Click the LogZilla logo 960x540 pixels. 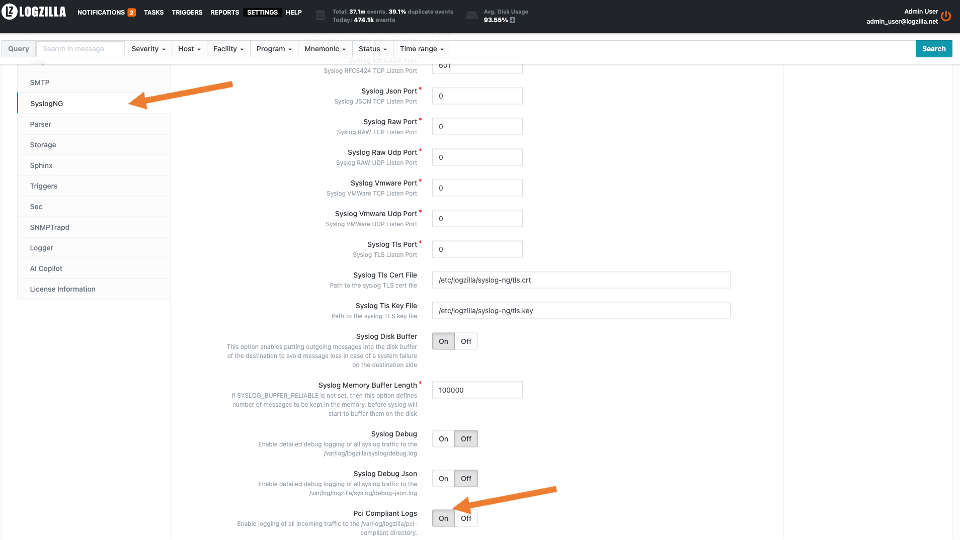34,12
